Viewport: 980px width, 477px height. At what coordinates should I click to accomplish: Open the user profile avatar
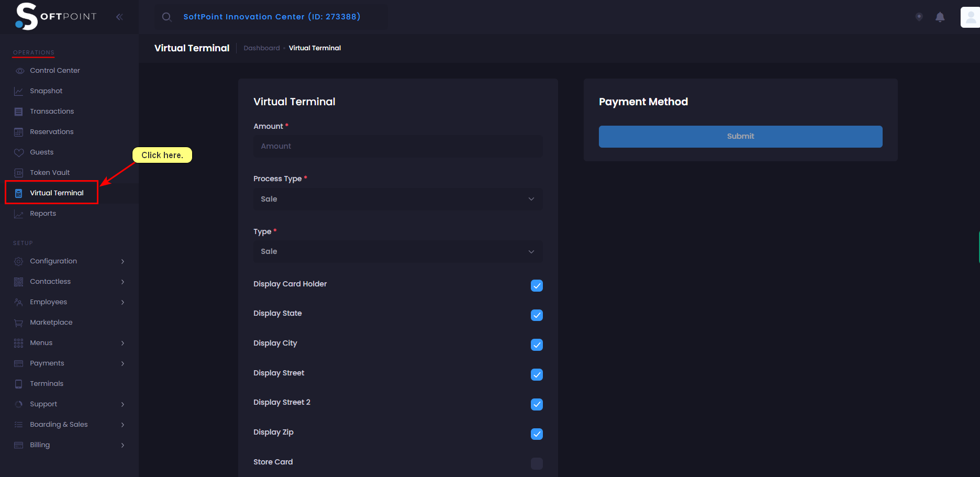tap(970, 17)
